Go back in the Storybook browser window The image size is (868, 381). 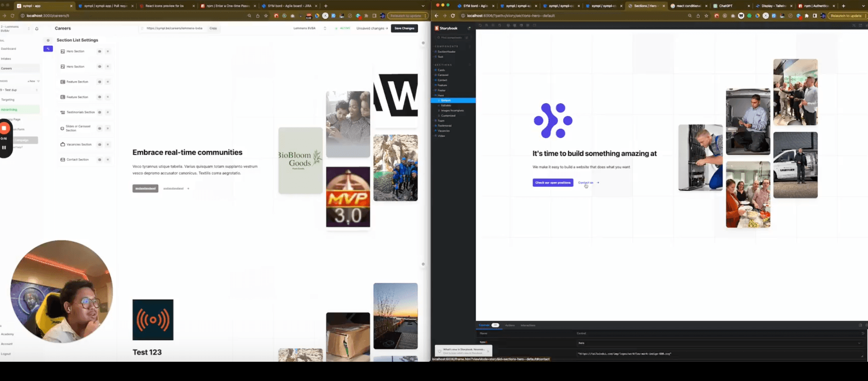point(437,16)
